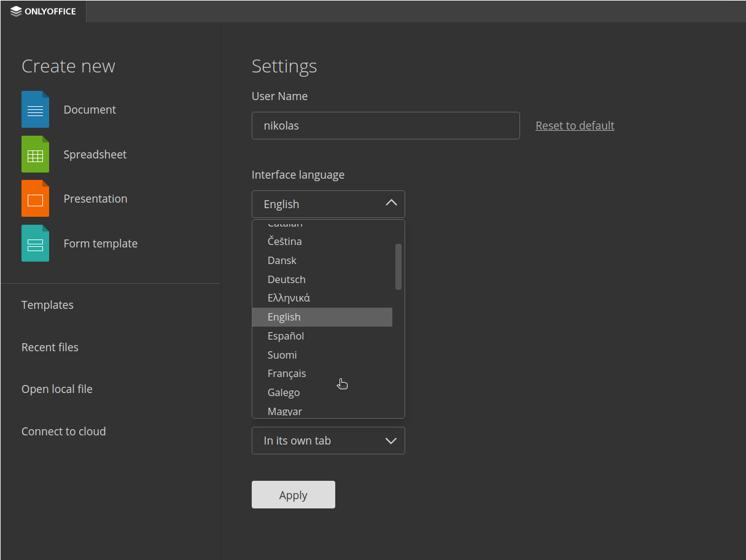Click the language list scrollbar thumb

[x=398, y=266]
